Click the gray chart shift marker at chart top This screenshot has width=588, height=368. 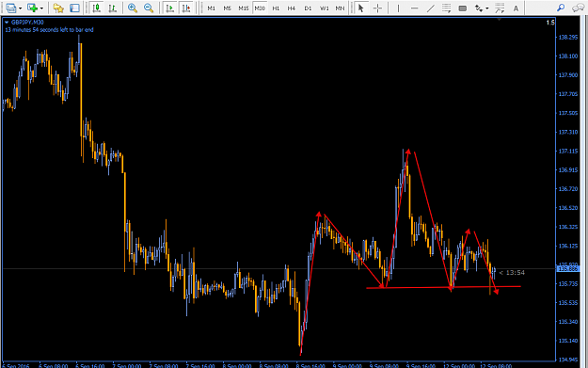pyautogui.click(x=499, y=19)
